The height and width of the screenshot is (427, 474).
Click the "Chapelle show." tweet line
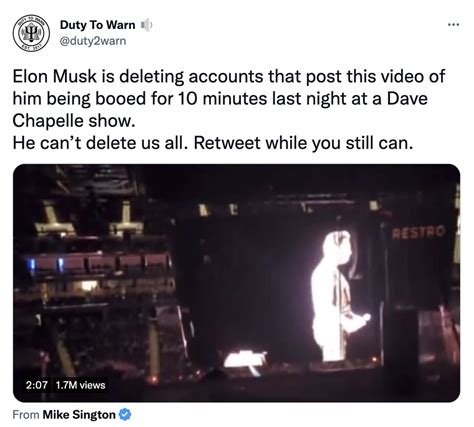(x=74, y=121)
